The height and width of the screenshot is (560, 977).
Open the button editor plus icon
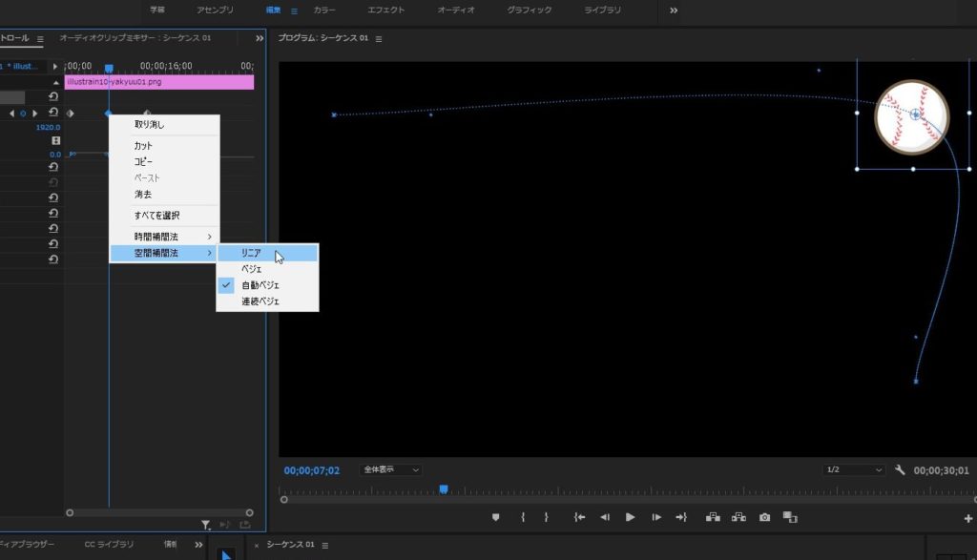(x=968, y=518)
